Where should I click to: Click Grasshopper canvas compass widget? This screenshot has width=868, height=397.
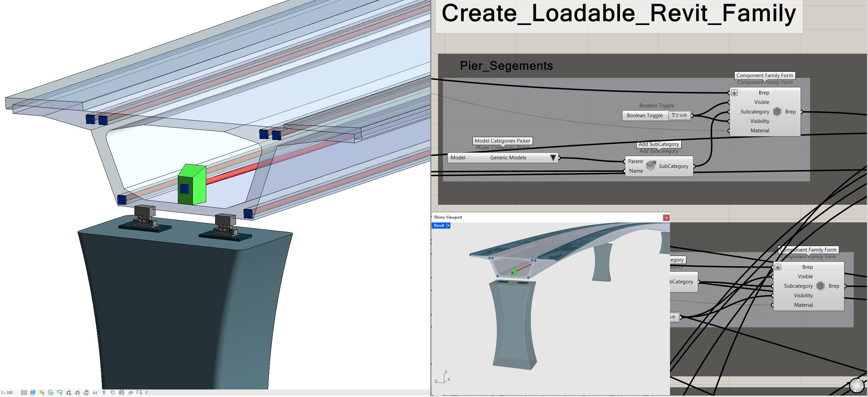pos(857,386)
